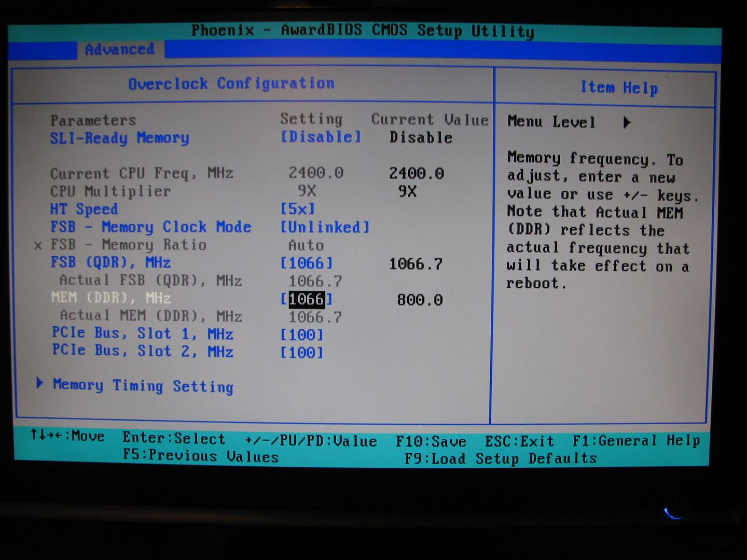
Task: Click the +/-/PU/PD:Value hint
Action: tap(311, 441)
